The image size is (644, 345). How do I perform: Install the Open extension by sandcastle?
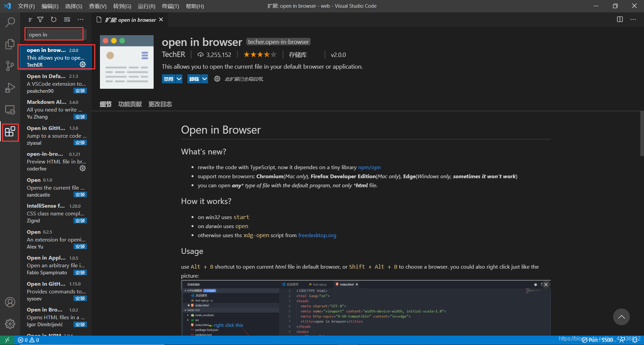[80, 195]
